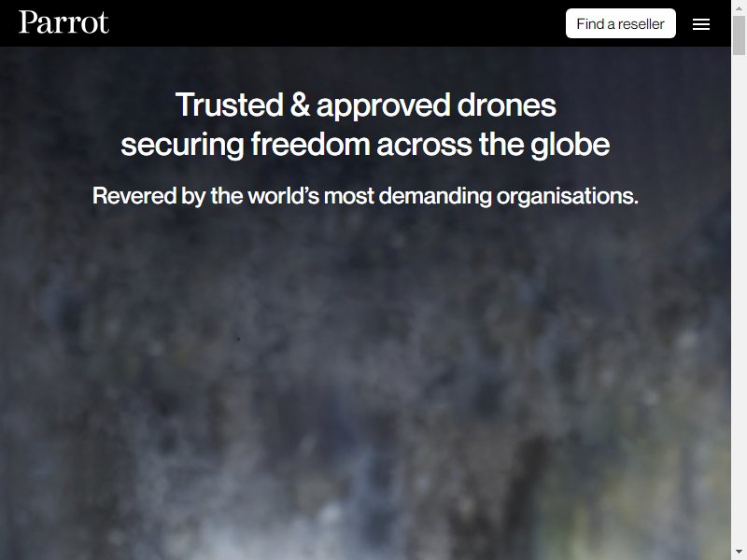Click the word 'freedom' in the headline
The height and width of the screenshot is (560, 747).
click(x=311, y=145)
